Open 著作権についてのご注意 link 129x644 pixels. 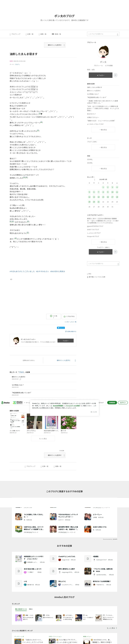coord(97,277)
